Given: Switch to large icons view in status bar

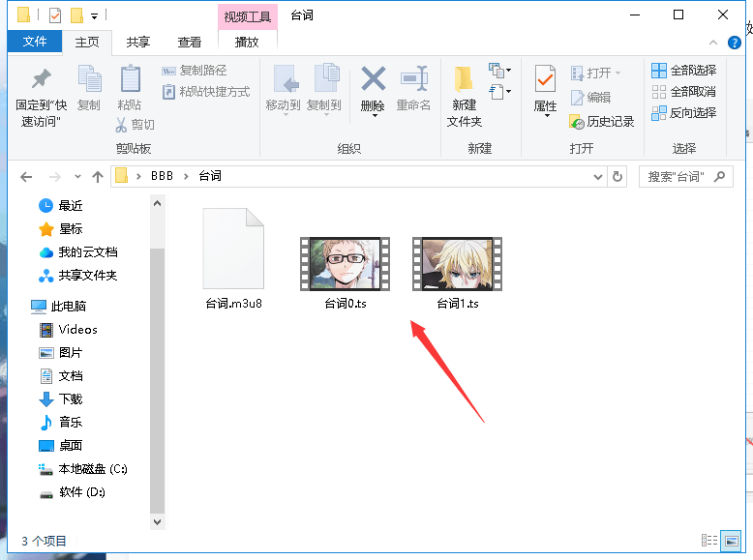Looking at the screenshot, I should pos(731,541).
